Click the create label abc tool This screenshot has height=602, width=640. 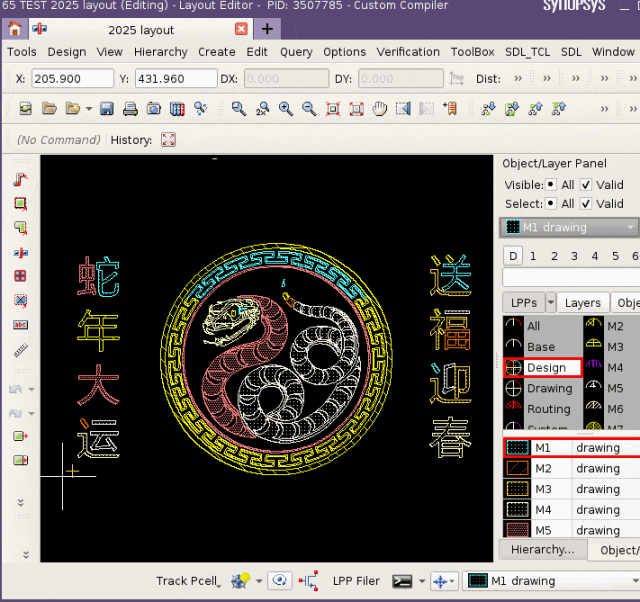pyautogui.click(x=20, y=325)
